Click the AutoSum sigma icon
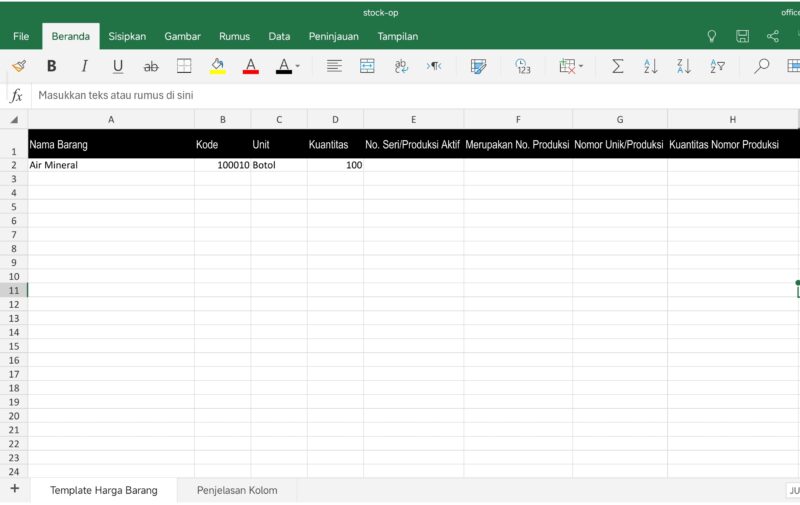 [x=617, y=66]
